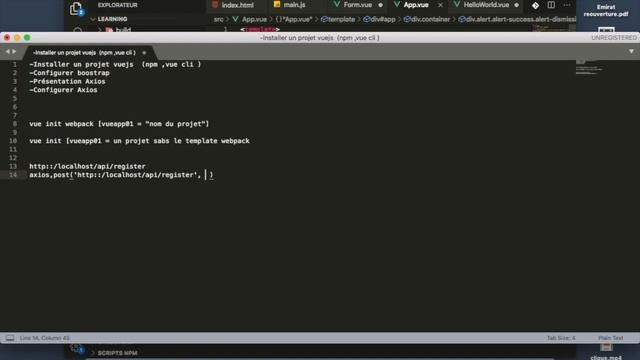
Task: Select App.vue tab in VS Code
Action: pos(411,5)
